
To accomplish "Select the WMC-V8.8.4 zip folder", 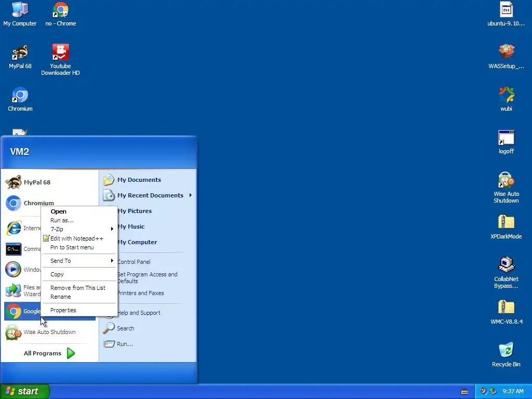I will point(506,312).
